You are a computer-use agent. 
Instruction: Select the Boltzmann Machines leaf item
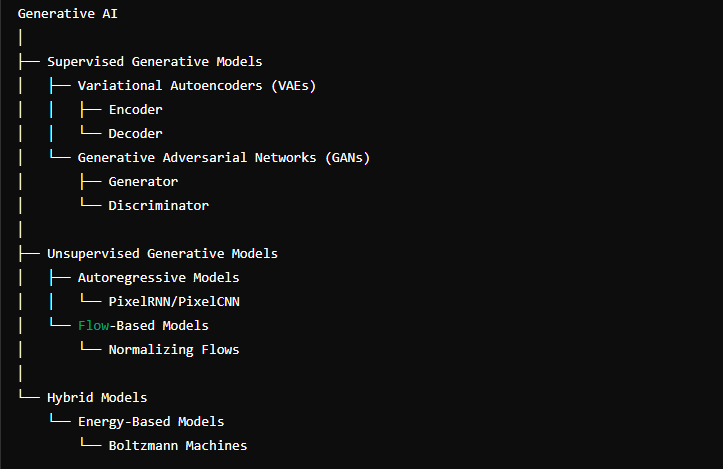coord(178,445)
